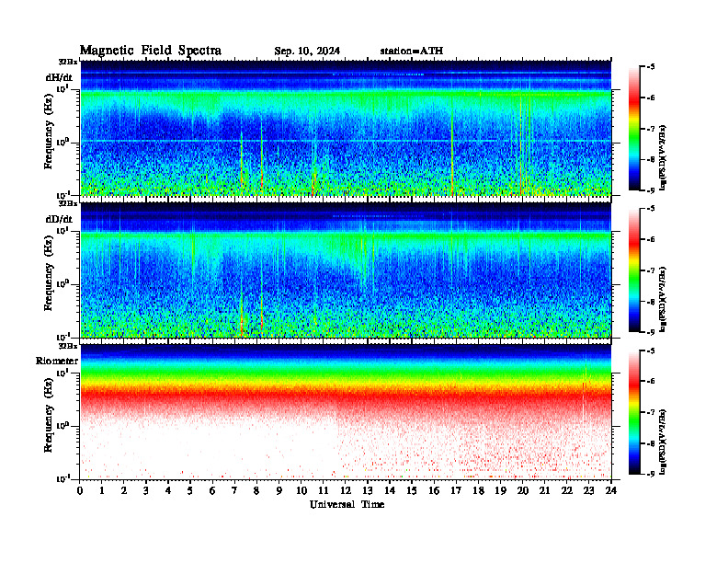
Task: Click the '-9' tick on Riometer color bar
Action: click(x=652, y=474)
